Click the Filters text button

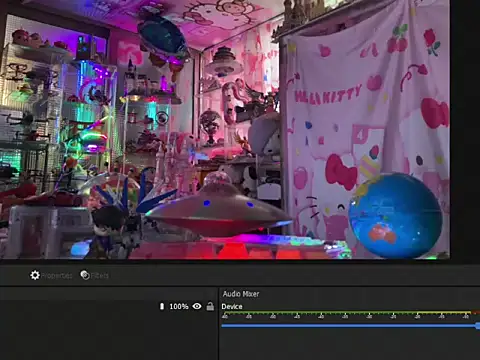[x=100, y=276]
